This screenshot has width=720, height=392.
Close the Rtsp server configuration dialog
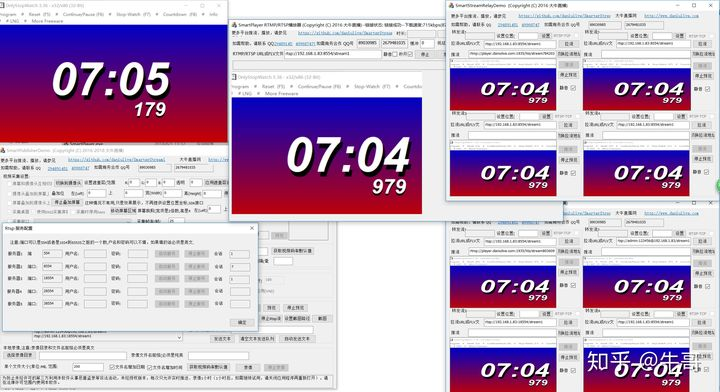pyautogui.click(x=252, y=228)
